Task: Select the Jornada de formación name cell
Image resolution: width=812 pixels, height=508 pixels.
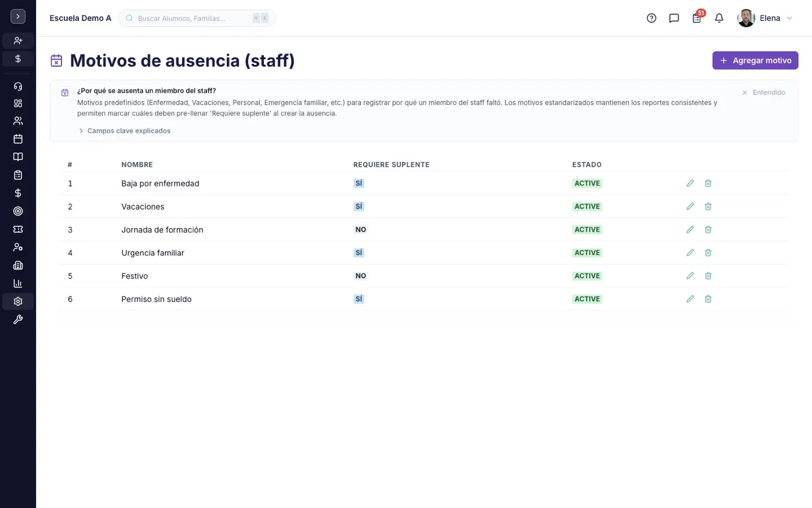Action: (x=162, y=230)
